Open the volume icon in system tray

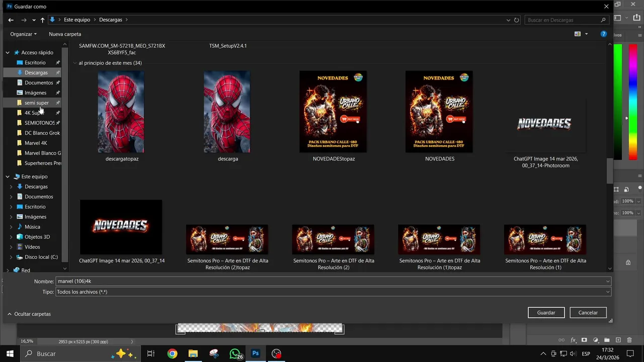coord(573,354)
